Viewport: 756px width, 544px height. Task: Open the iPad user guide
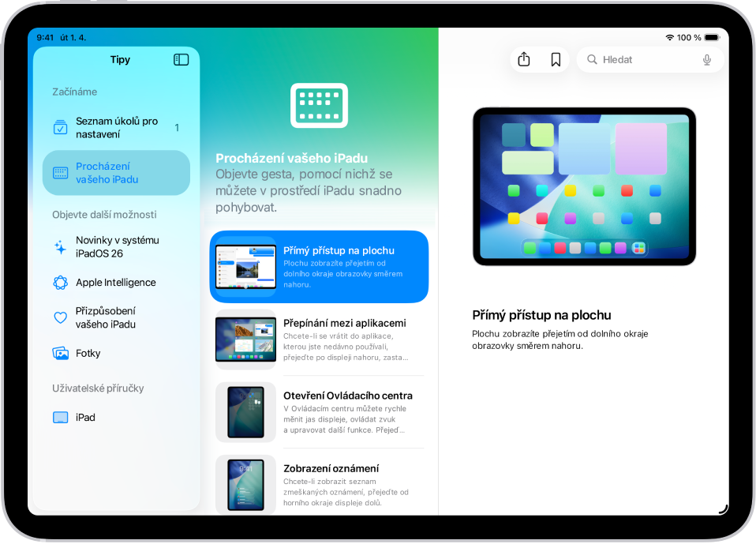[x=116, y=417]
